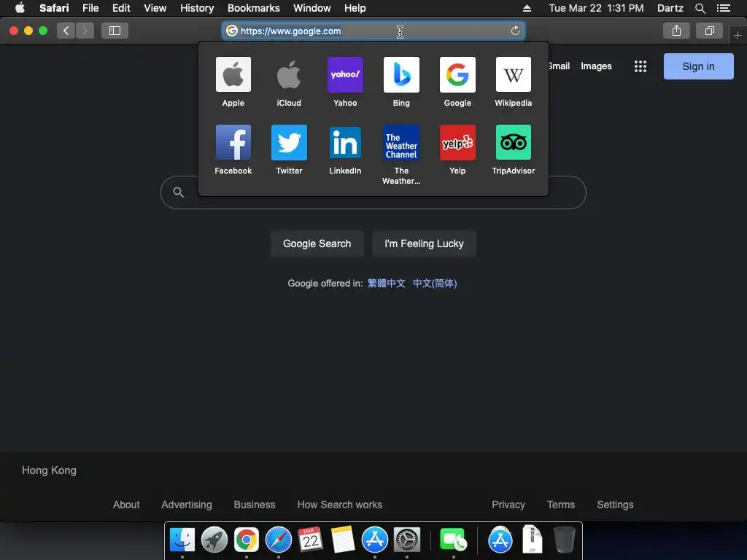Open the Apple menu
The height and width of the screenshot is (560, 747).
pos(20,8)
